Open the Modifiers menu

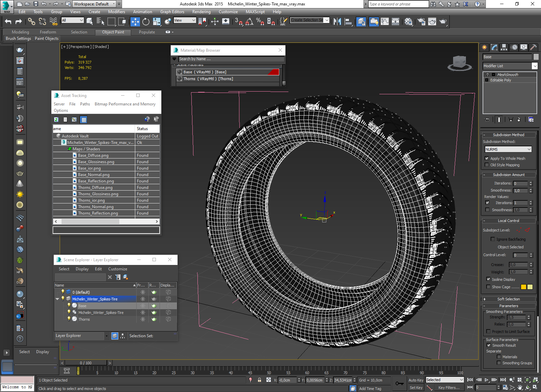[x=117, y=12]
